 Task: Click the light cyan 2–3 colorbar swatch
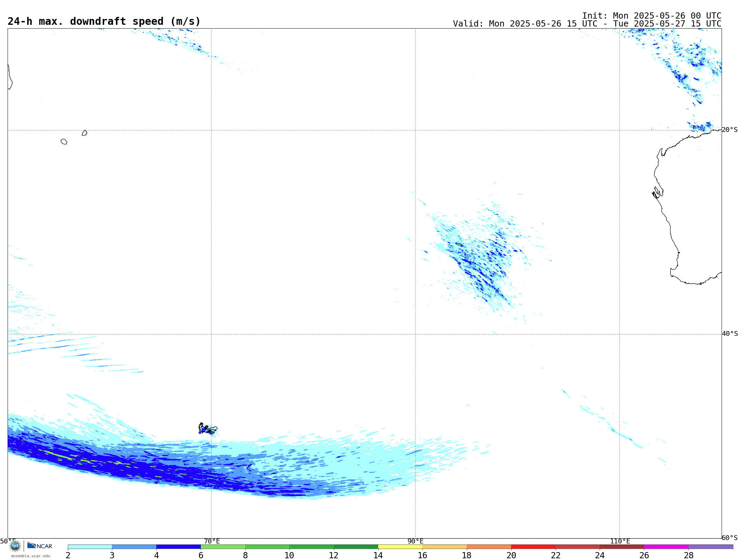pyautogui.click(x=90, y=547)
